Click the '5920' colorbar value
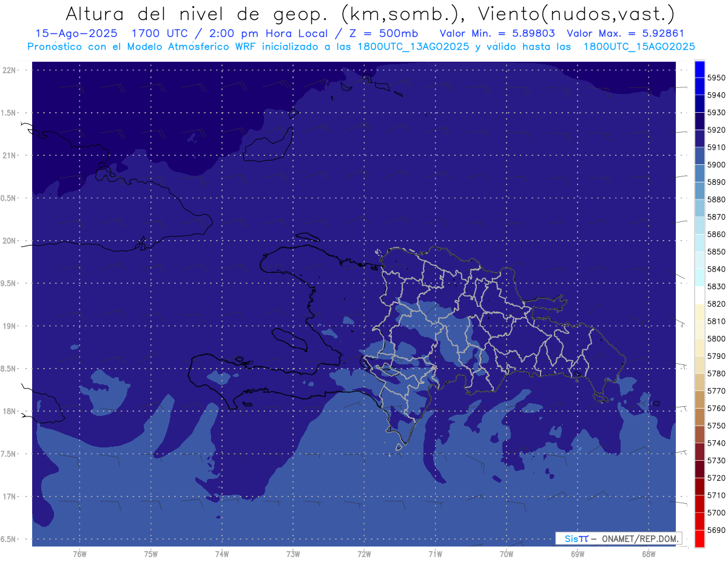 [716, 130]
